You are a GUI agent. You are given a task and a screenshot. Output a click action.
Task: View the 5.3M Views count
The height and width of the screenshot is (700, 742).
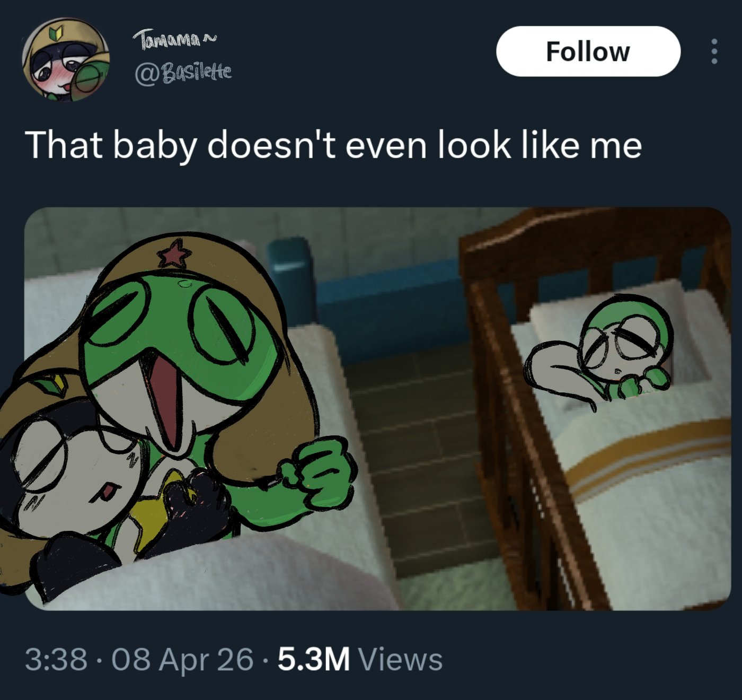coord(360,659)
